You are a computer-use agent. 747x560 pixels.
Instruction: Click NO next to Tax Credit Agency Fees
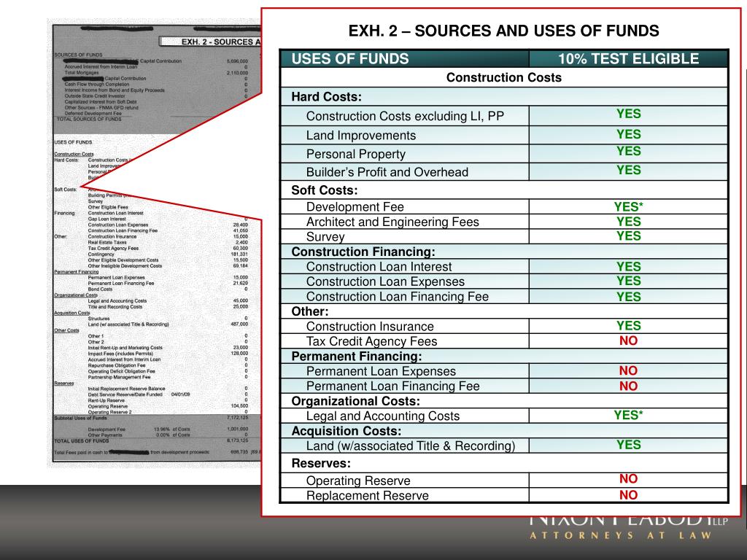628,341
